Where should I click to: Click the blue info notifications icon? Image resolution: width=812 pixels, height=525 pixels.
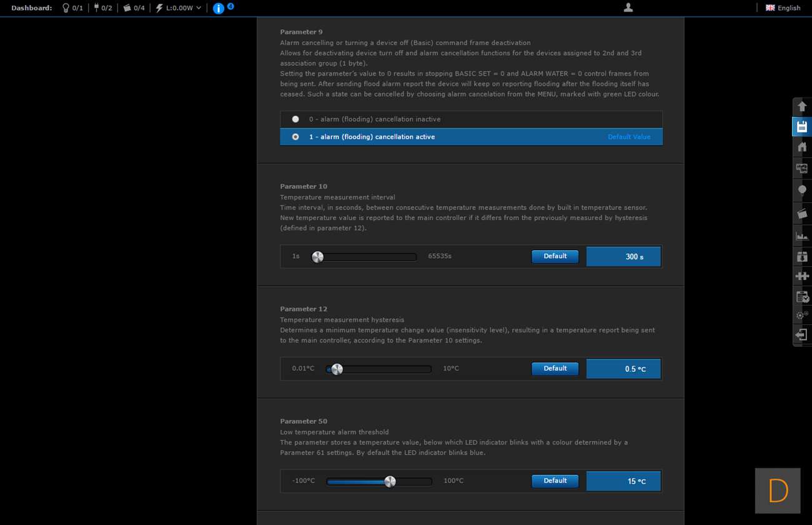(218, 8)
